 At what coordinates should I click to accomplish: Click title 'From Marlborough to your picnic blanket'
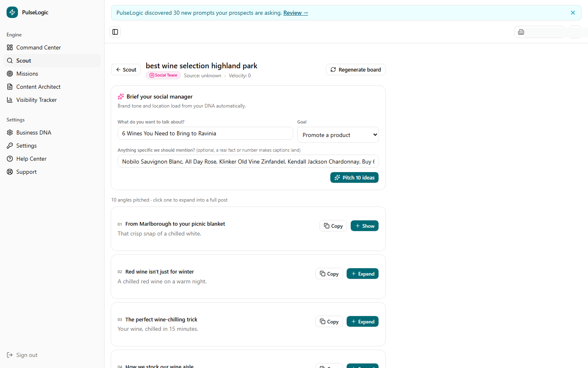point(175,224)
